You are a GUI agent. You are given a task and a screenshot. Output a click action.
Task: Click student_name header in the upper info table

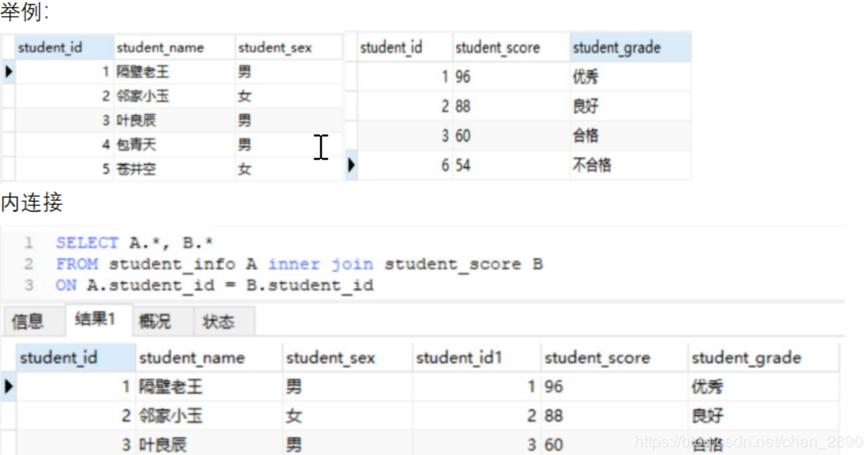(x=174, y=48)
